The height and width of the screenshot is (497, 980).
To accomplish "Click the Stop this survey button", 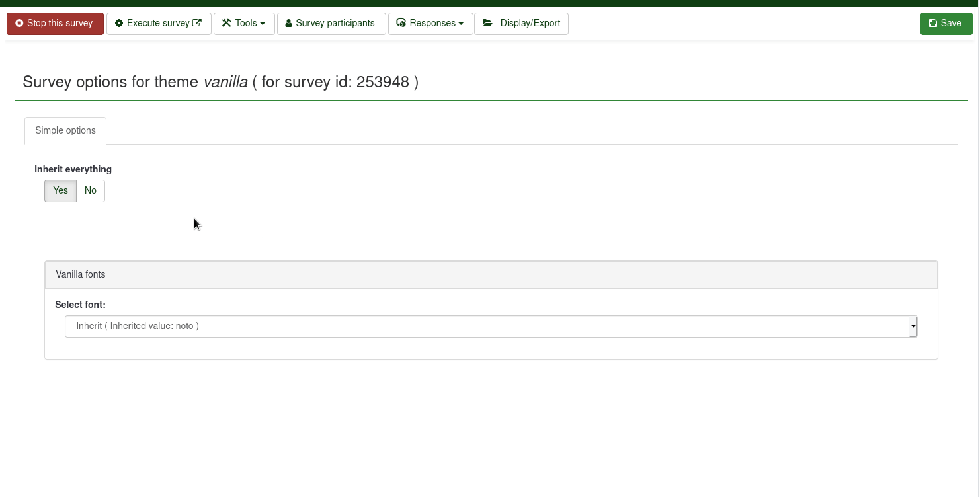I will [x=55, y=24].
